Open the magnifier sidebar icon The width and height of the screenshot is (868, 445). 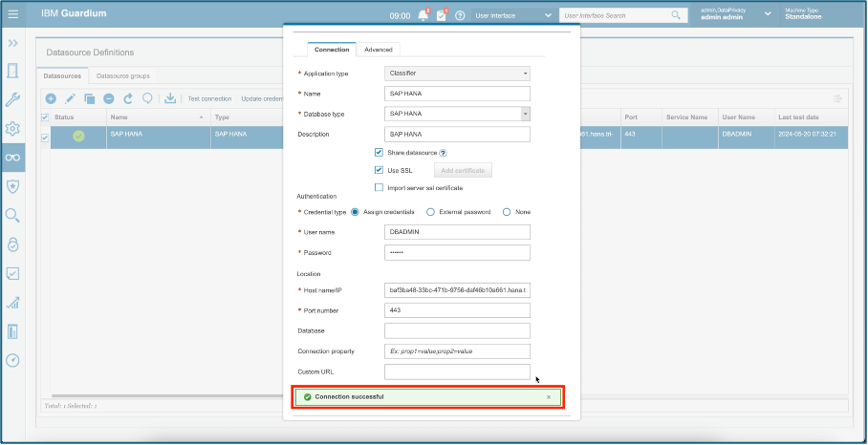point(12,216)
